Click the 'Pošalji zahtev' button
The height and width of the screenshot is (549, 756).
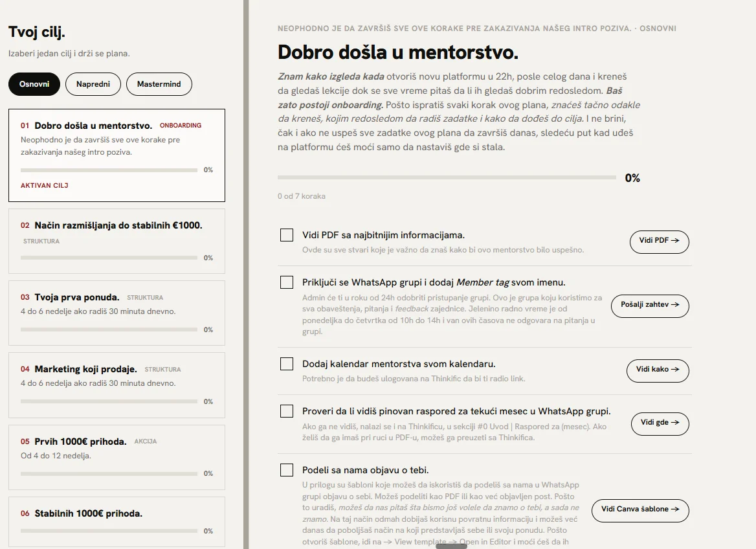[x=650, y=306]
